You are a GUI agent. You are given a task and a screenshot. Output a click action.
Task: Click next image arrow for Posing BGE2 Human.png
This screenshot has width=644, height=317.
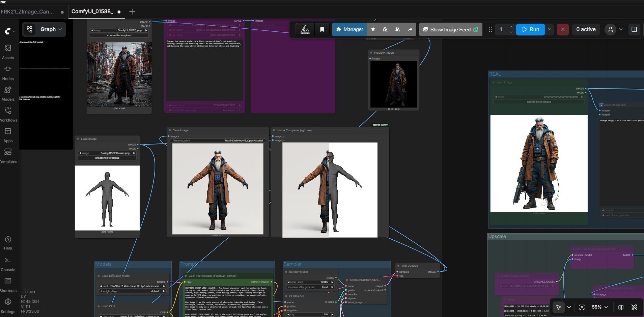pyautogui.click(x=134, y=153)
